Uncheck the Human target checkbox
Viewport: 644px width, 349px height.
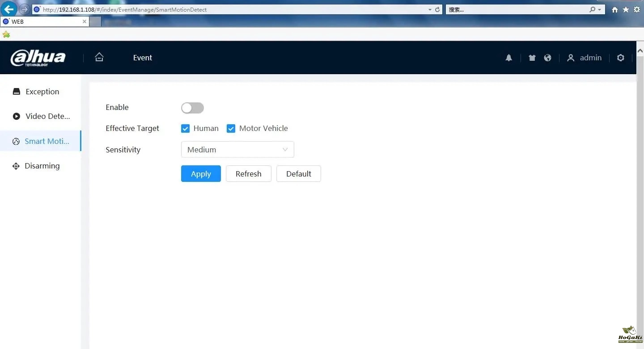coord(186,129)
